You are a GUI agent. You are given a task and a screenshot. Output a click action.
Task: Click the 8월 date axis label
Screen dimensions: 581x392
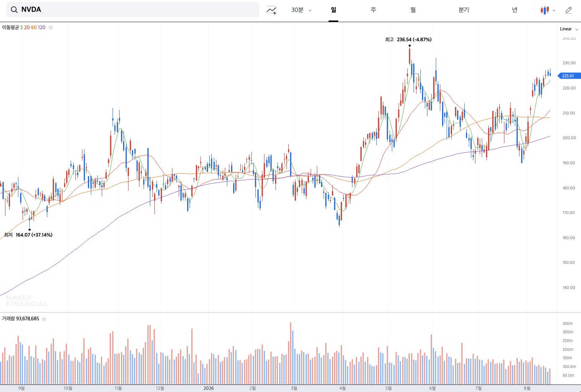pos(527,388)
